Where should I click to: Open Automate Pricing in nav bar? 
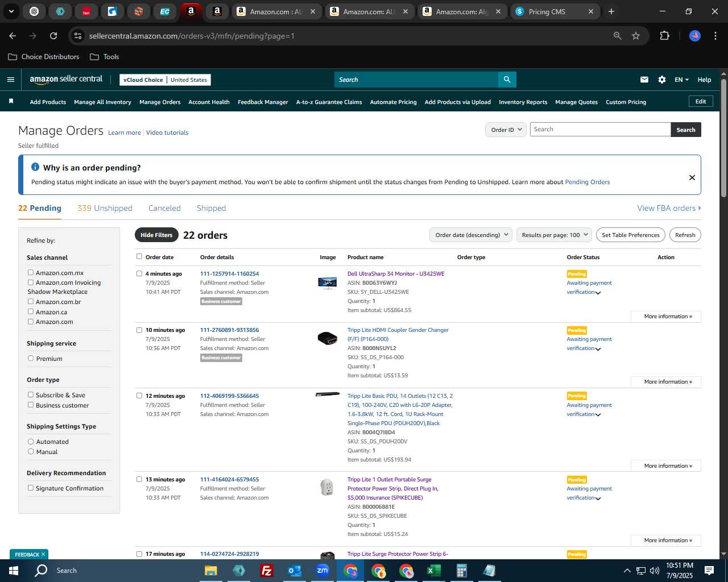pyautogui.click(x=393, y=102)
